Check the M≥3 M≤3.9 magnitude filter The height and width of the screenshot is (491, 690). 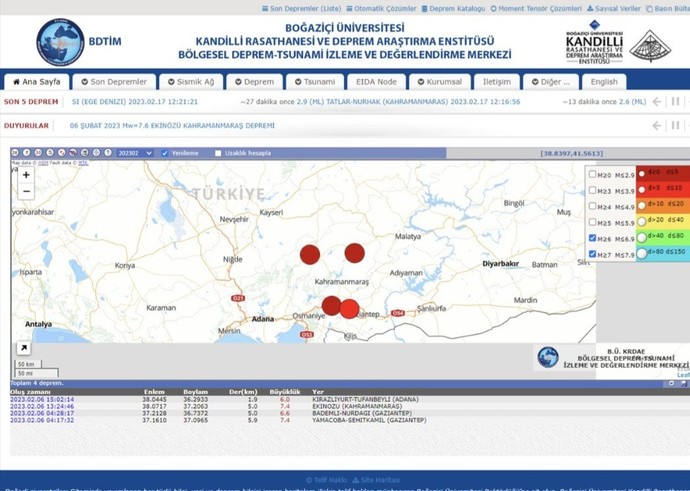[x=592, y=190]
